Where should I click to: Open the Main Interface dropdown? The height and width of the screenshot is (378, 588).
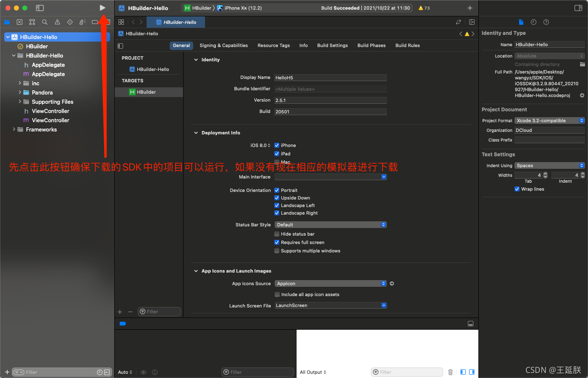coord(331,177)
